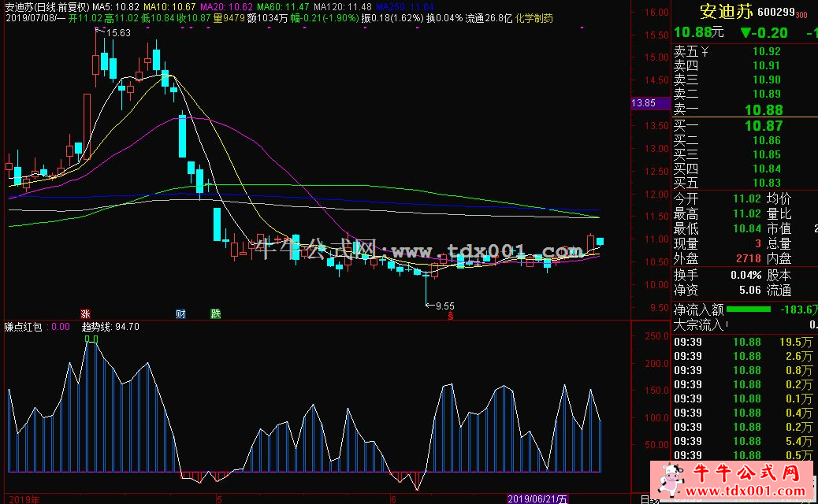Select the 买一 bid price 10.87

(x=764, y=126)
